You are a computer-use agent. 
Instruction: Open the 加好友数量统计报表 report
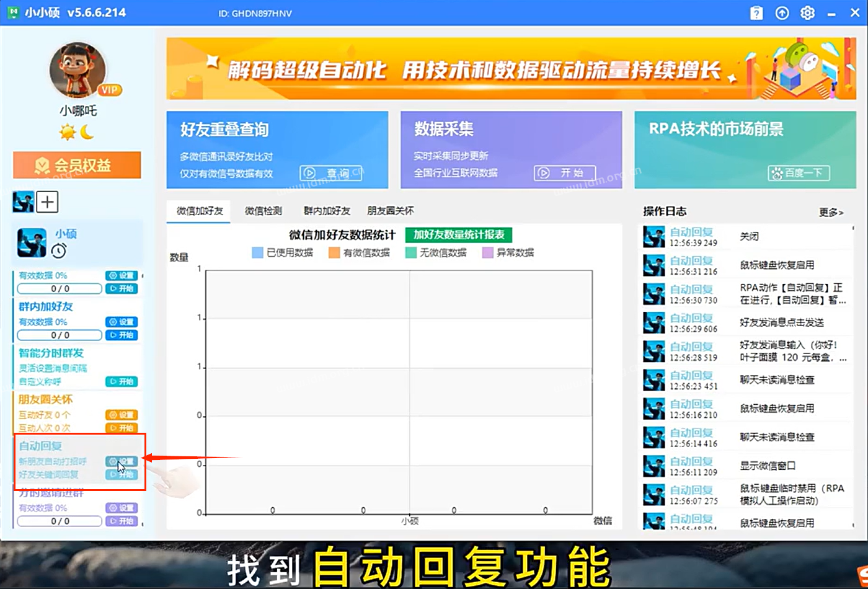click(459, 235)
